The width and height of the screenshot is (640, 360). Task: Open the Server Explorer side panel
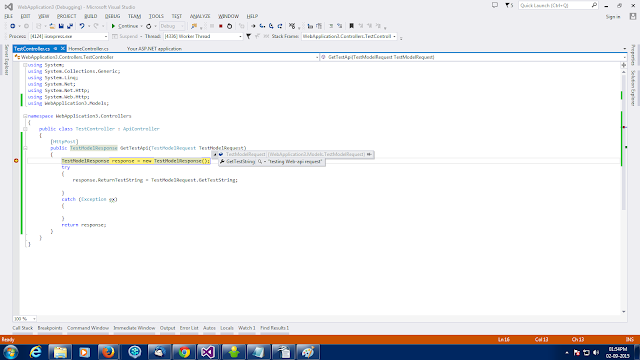coord(7,60)
